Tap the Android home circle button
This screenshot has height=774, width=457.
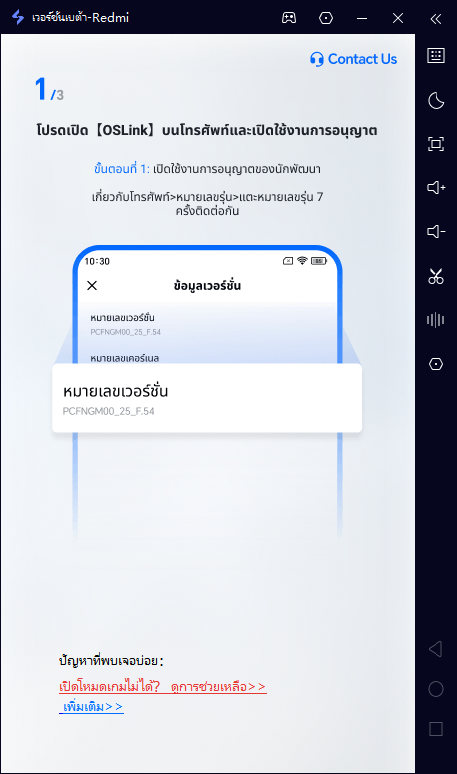436,689
